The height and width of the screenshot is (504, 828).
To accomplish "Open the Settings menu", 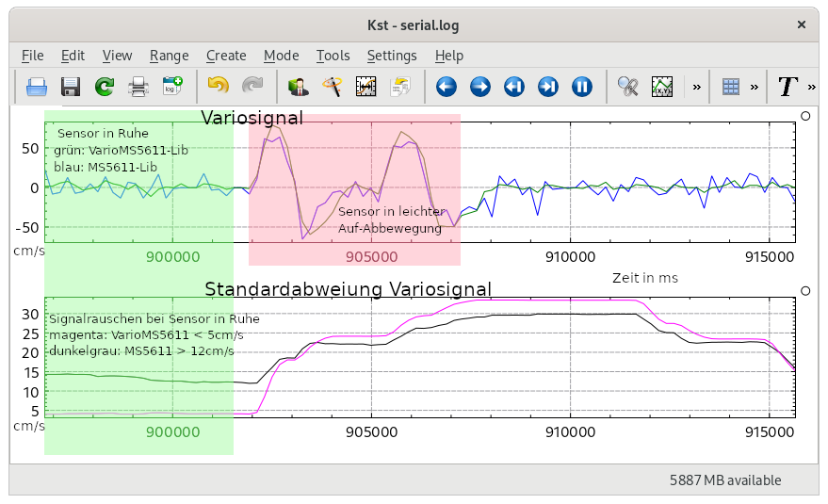I will tap(392, 56).
